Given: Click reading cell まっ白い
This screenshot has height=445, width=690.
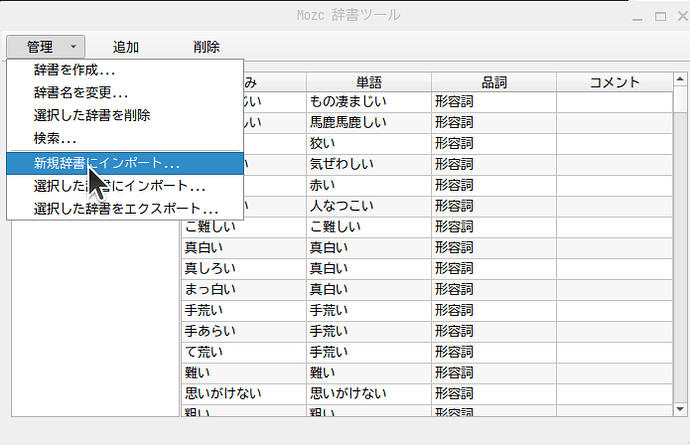Looking at the screenshot, I should coord(244,290).
